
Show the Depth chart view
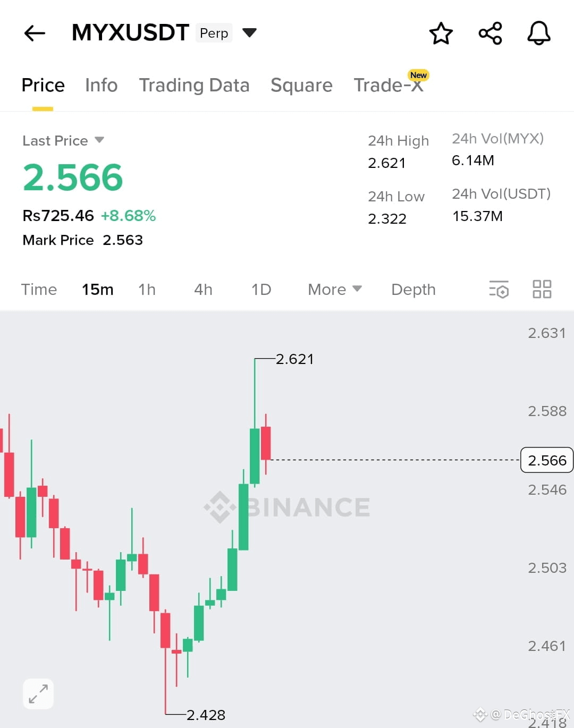pos(413,290)
